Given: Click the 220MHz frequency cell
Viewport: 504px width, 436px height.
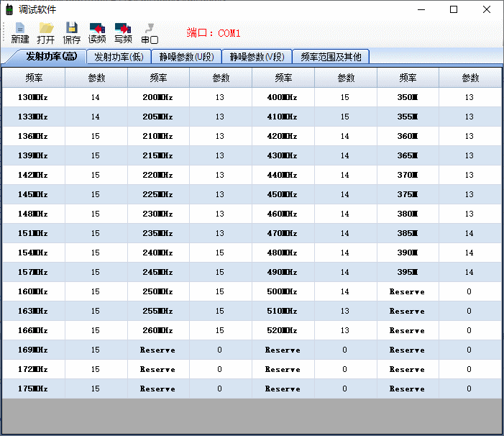Looking at the screenshot, I should point(158,175).
